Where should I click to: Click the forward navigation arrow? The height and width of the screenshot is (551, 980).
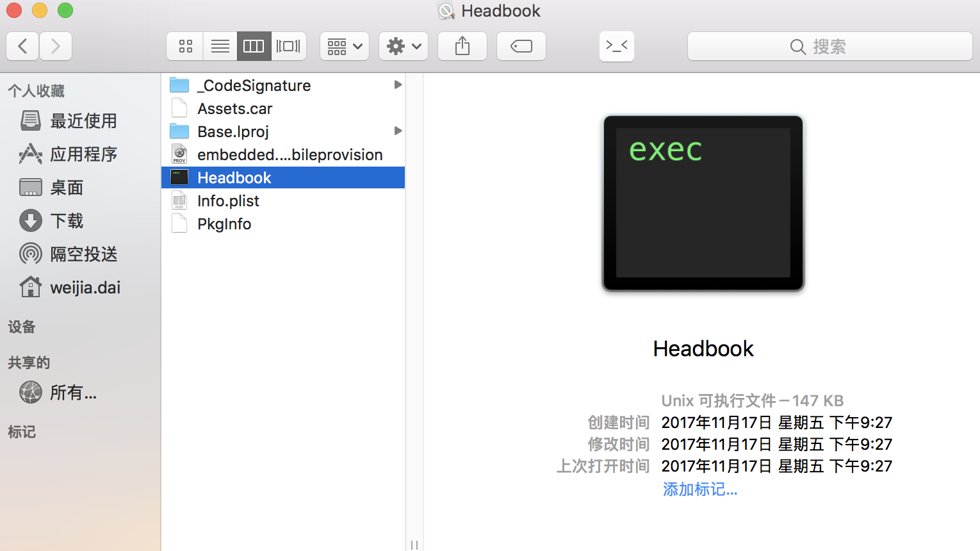click(x=56, y=46)
